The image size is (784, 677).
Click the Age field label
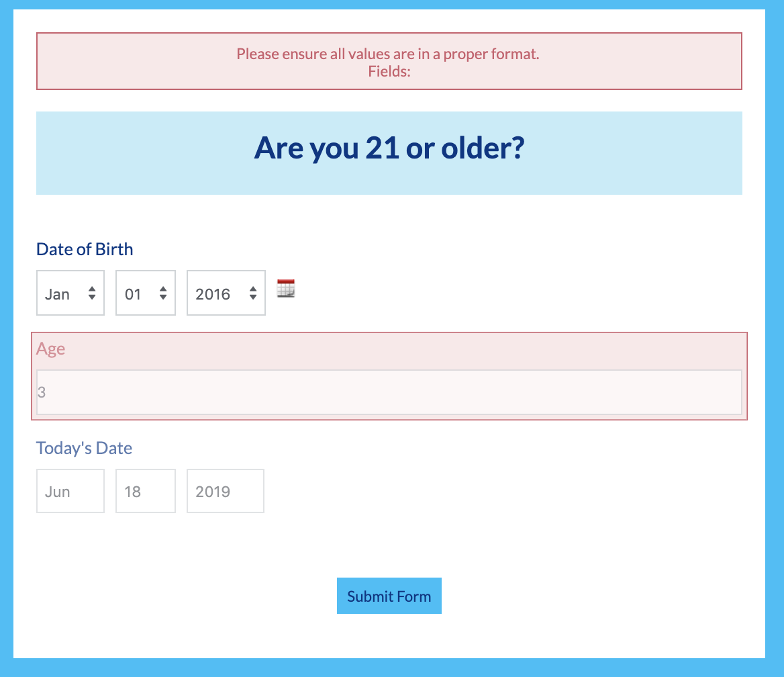click(x=51, y=349)
